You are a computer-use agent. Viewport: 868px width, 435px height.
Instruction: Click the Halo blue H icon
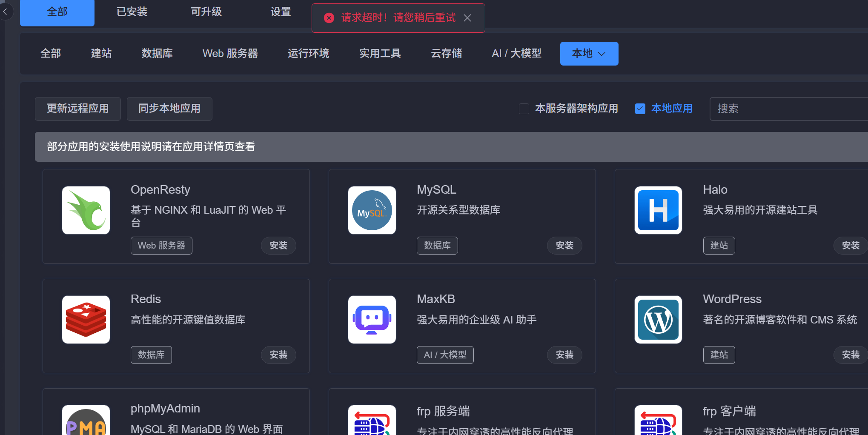point(658,210)
